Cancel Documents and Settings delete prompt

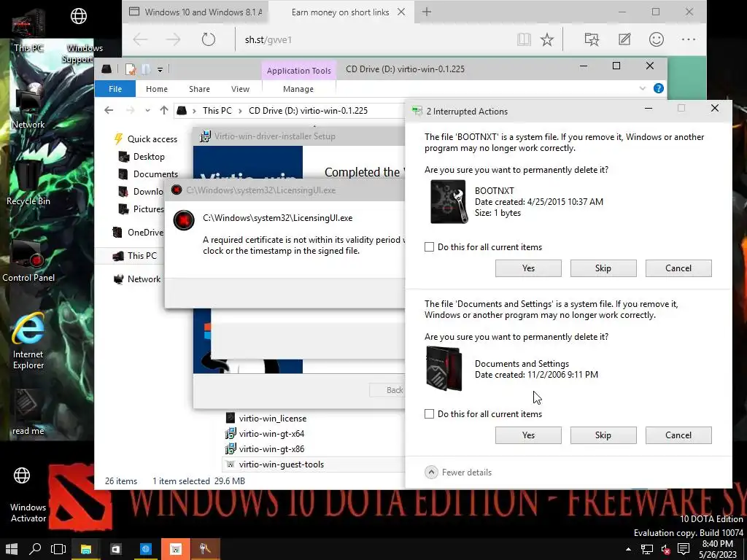click(x=678, y=435)
